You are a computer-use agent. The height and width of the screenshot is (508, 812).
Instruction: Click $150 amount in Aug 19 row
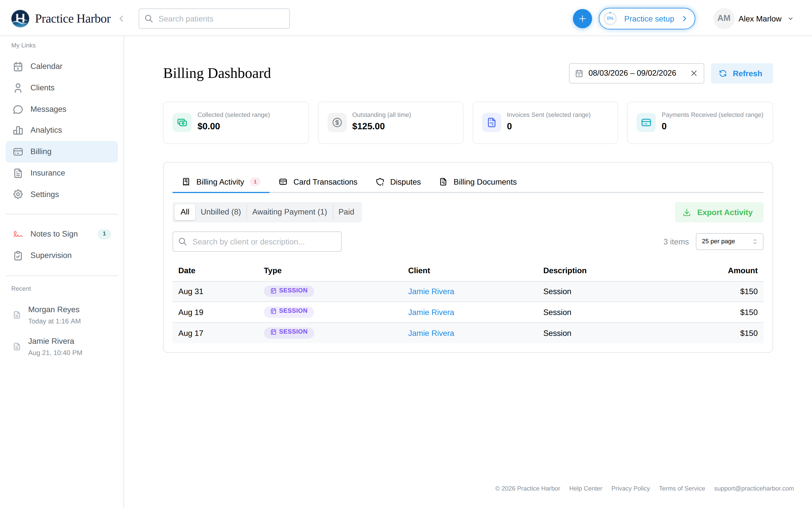pyautogui.click(x=749, y=312)
